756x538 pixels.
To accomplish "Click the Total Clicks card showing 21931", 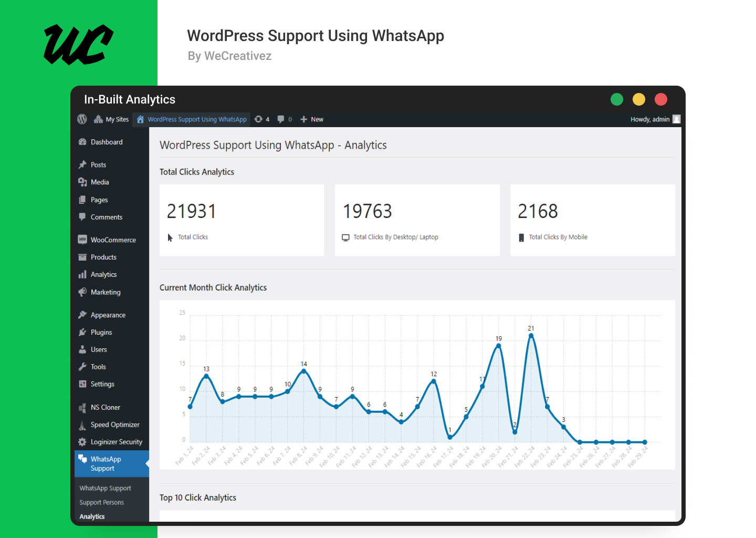I will [x=241, y=220].
